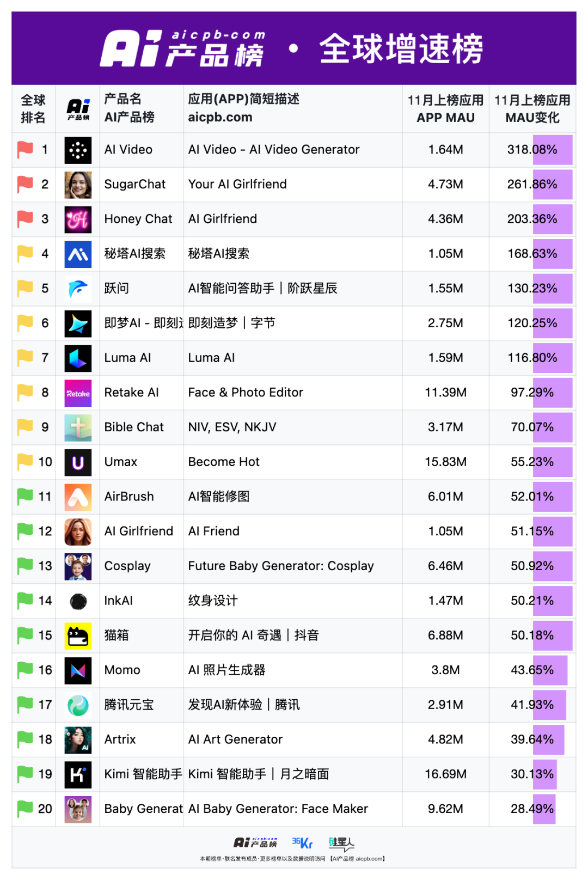Click the yellow 猫箱 app icon
The width and height of the screenshot is (588, 880).
[x=78, y=635]
